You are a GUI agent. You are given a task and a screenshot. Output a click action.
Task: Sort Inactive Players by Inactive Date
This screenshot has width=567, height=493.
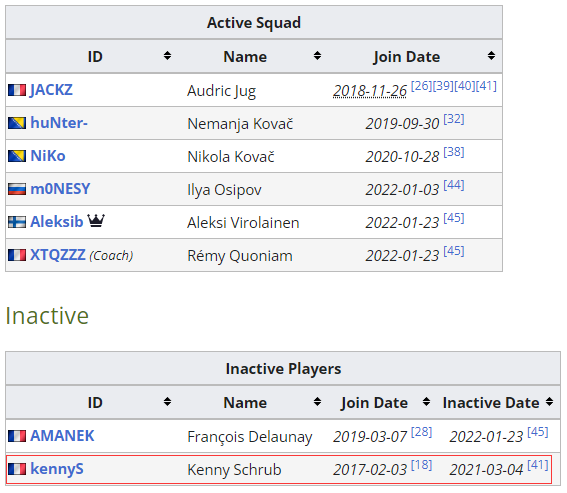pyautogui.click(x=549, y=401)
